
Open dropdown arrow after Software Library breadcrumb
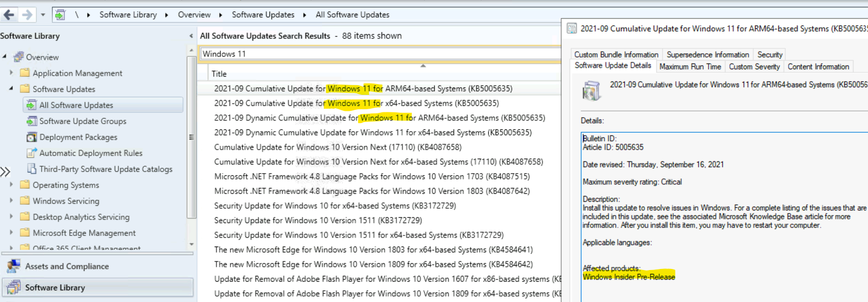coord(166,15)
